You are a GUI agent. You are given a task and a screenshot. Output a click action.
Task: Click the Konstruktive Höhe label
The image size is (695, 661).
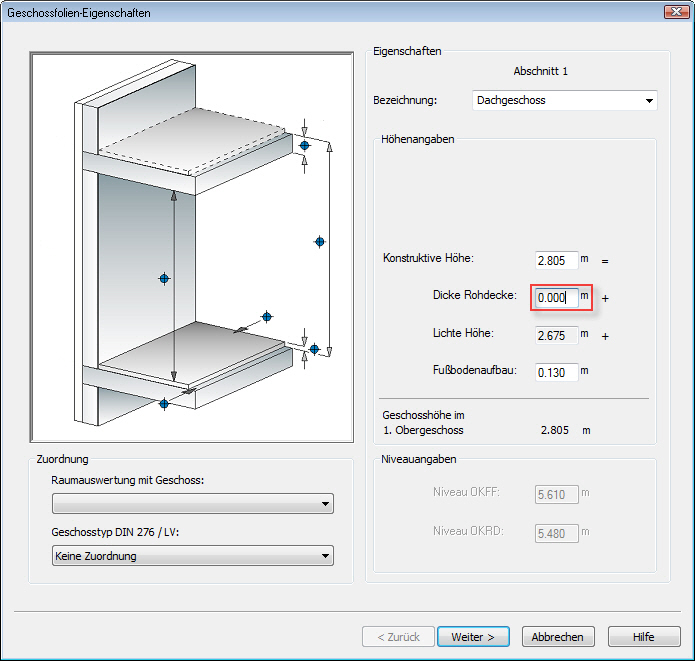pyautogui.click(x=428, y=258)
